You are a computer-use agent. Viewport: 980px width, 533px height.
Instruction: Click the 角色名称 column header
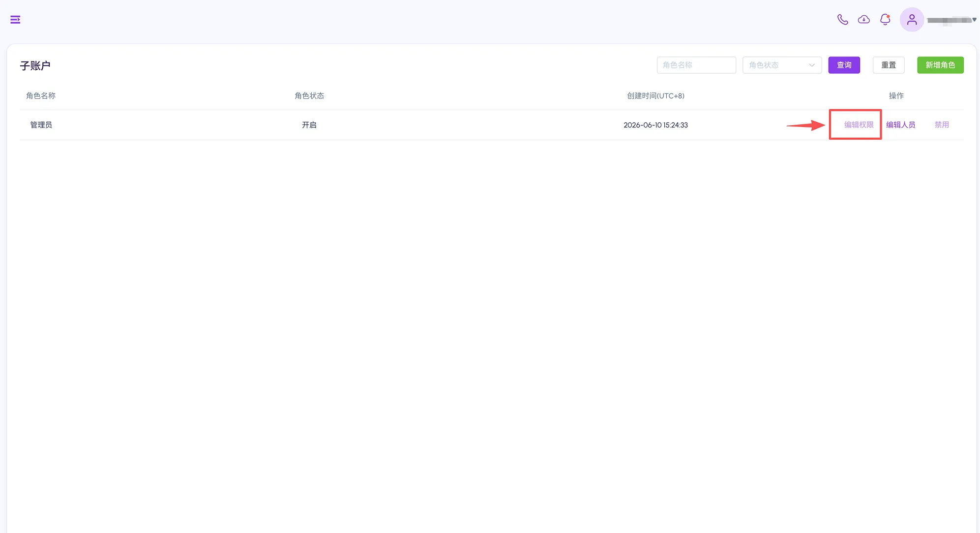[41, 96]
